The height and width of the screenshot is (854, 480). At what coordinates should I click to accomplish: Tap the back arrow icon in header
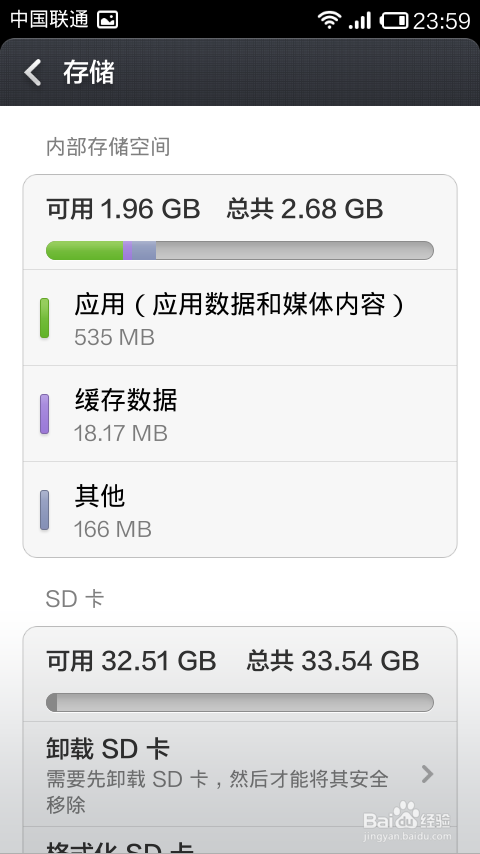tap(33, 72)
